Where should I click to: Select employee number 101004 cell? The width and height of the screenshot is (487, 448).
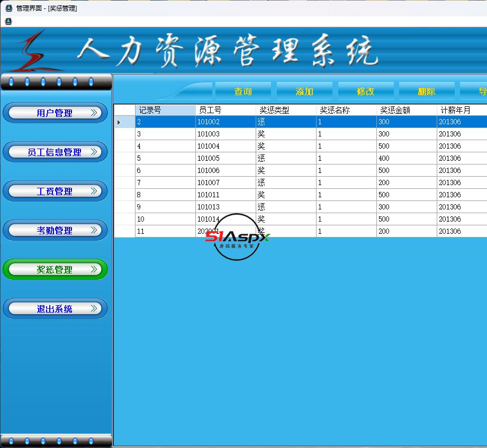coord(226,146)
